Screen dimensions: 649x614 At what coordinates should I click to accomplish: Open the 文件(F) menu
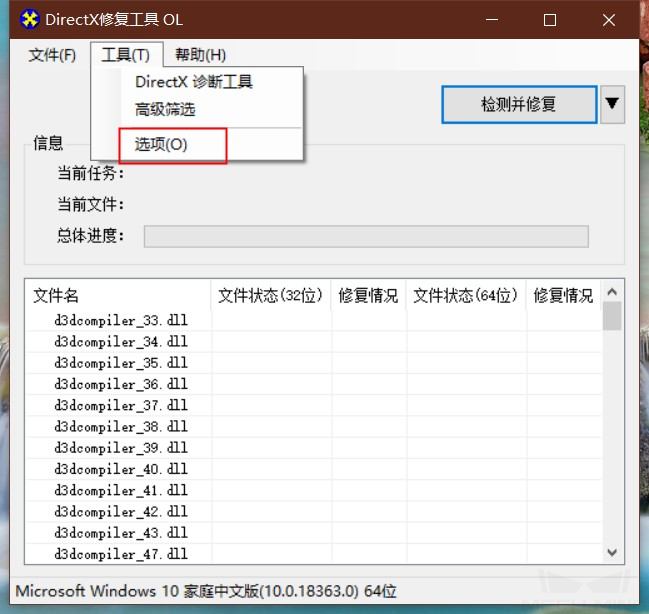[x=52, y=55]
